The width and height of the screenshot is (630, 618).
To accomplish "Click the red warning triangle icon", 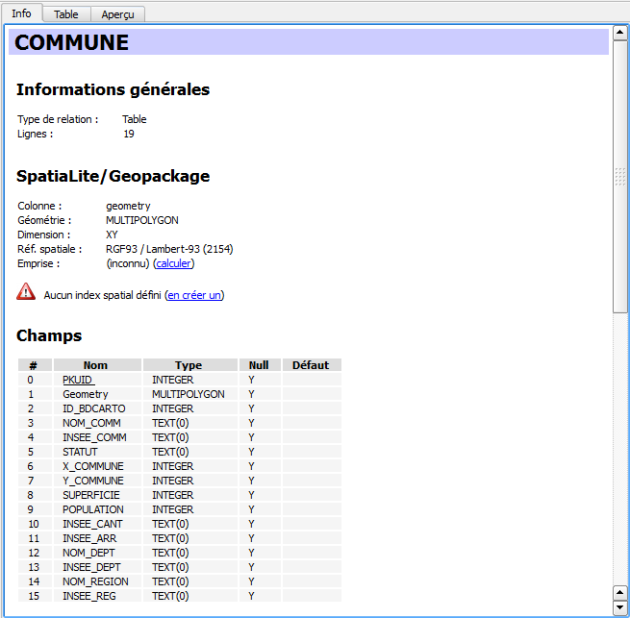I will (x=25, y=292).
